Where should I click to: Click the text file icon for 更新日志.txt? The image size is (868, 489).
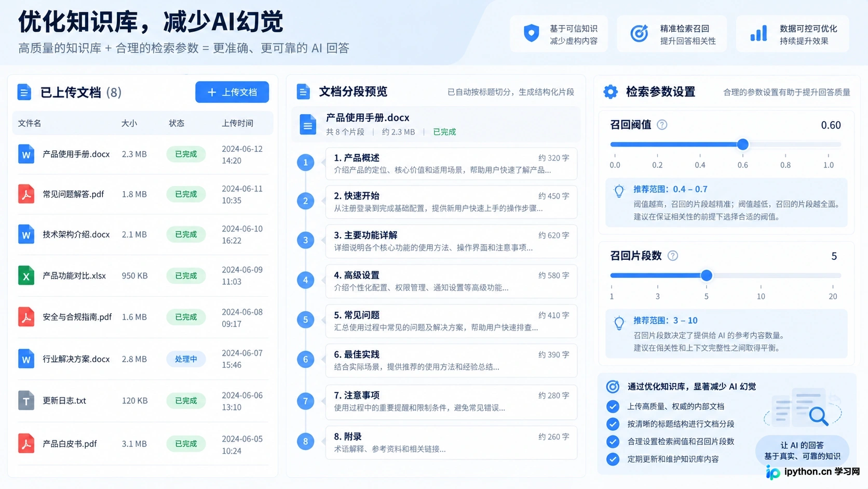26,401
